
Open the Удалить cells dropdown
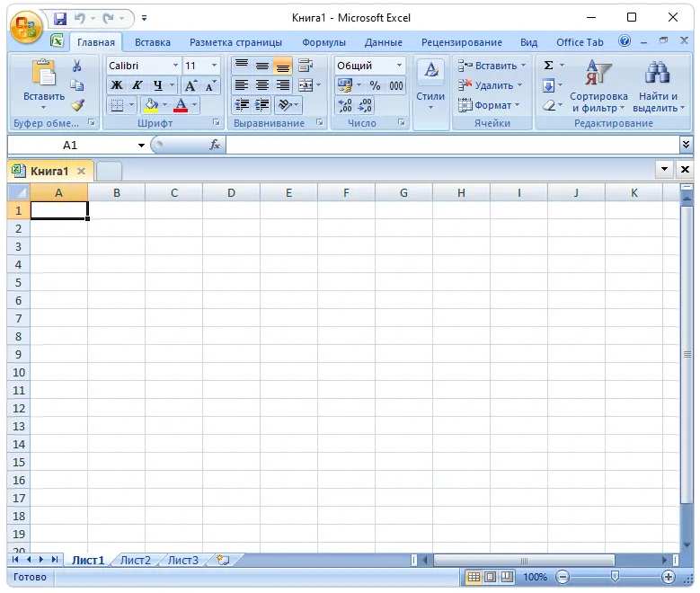coord(490,85)
